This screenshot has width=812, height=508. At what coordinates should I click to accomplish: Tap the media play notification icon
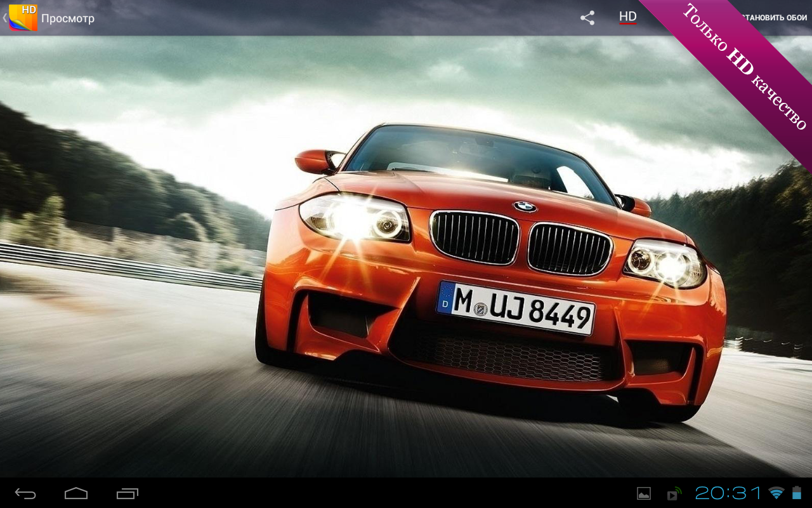click(674, 493)
